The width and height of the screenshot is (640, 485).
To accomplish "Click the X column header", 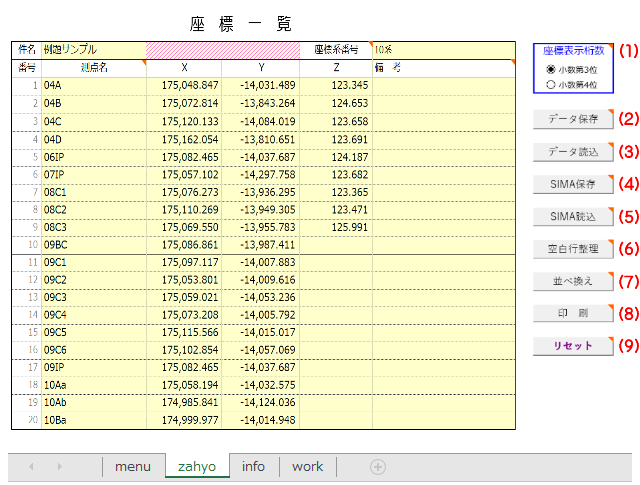I will [x=184, y=68].
